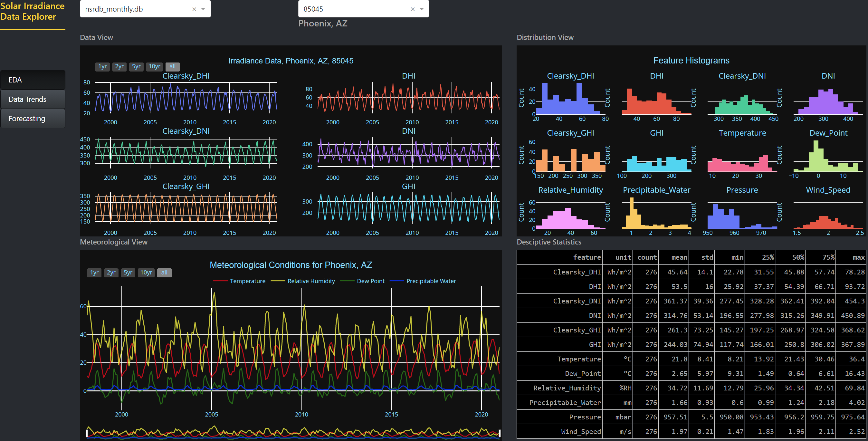Click the nsrdb_monthly.db database field
Screen dimensions: 868x441
click(145, 9)
